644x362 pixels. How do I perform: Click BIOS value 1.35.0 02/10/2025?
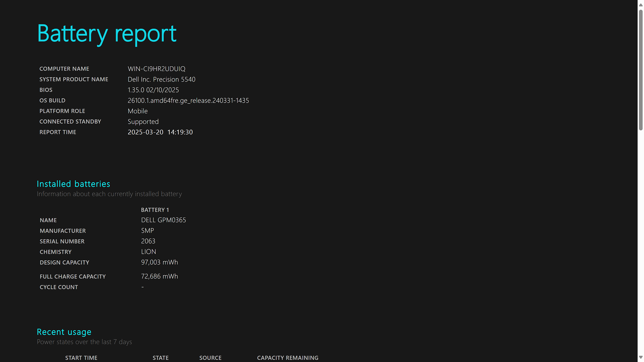[x=153, y=90]
